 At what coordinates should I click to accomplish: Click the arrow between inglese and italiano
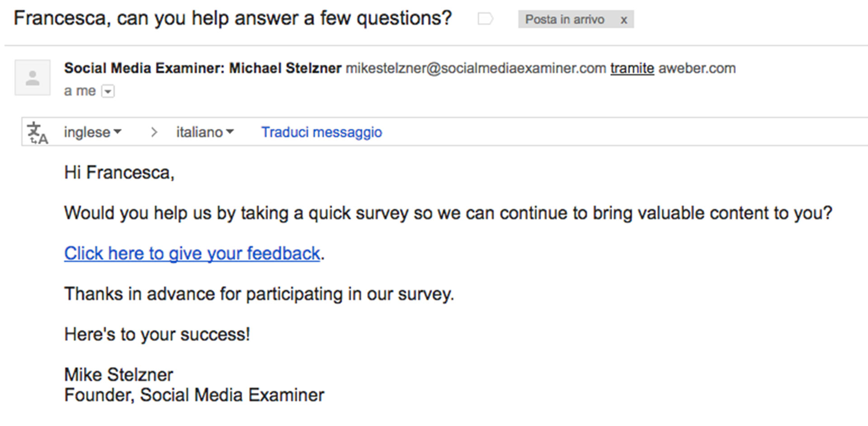pos(154,132)
